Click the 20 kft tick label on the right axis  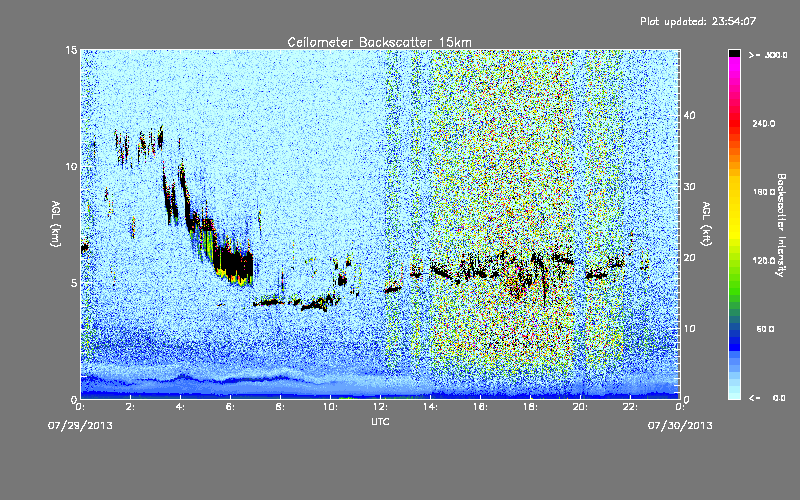pos(689,257)
